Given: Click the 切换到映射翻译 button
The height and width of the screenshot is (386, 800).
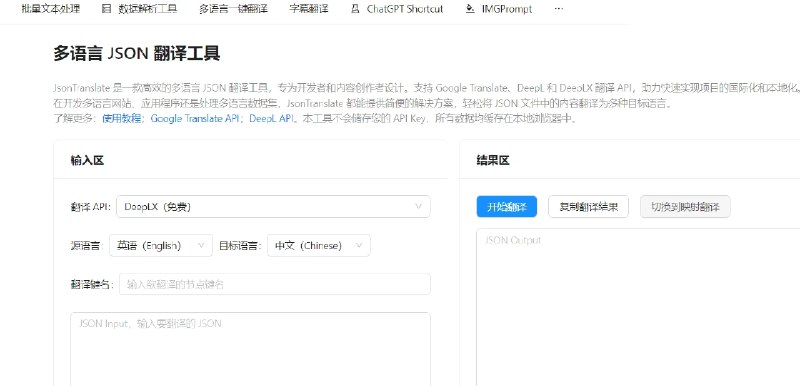Looking at the screenshot, I should 685,207.
